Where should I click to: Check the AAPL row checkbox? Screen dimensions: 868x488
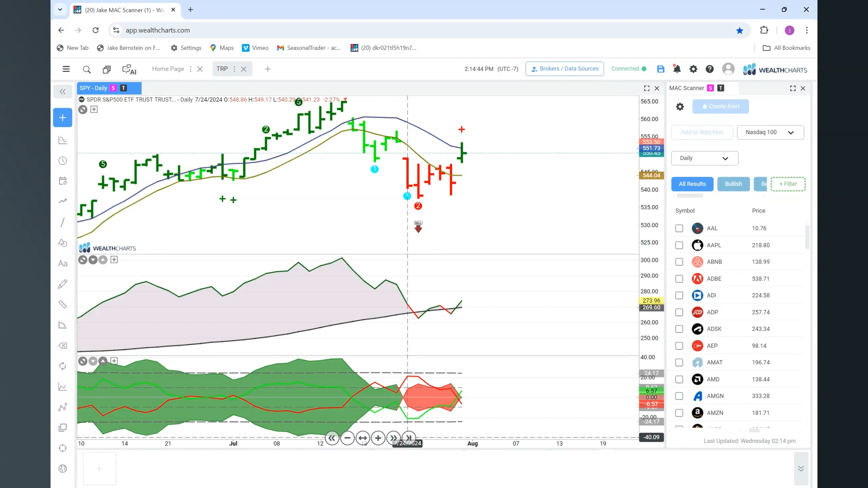(679, 245)
